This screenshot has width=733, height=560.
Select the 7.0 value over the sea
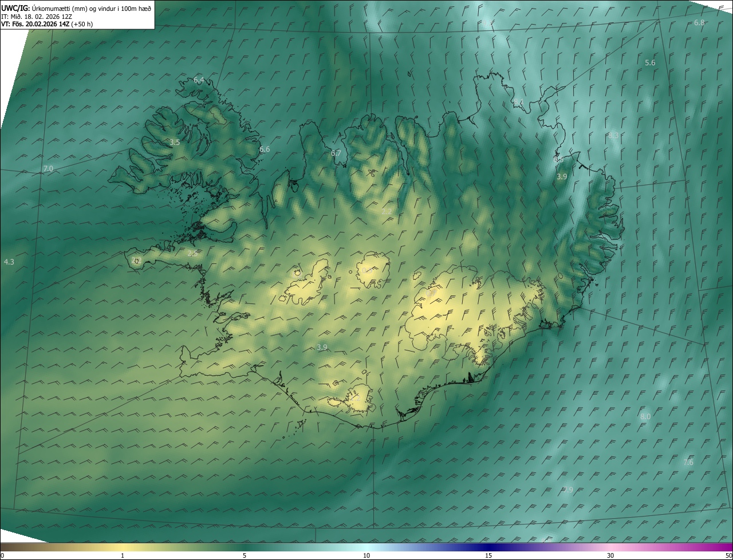pyautogui.click(x=48, y=168)
